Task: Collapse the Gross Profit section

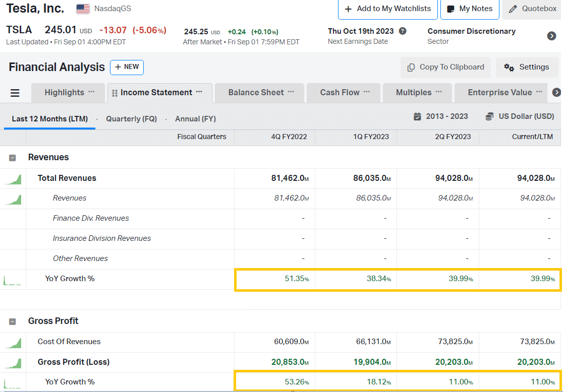Action: pos(13,321)
